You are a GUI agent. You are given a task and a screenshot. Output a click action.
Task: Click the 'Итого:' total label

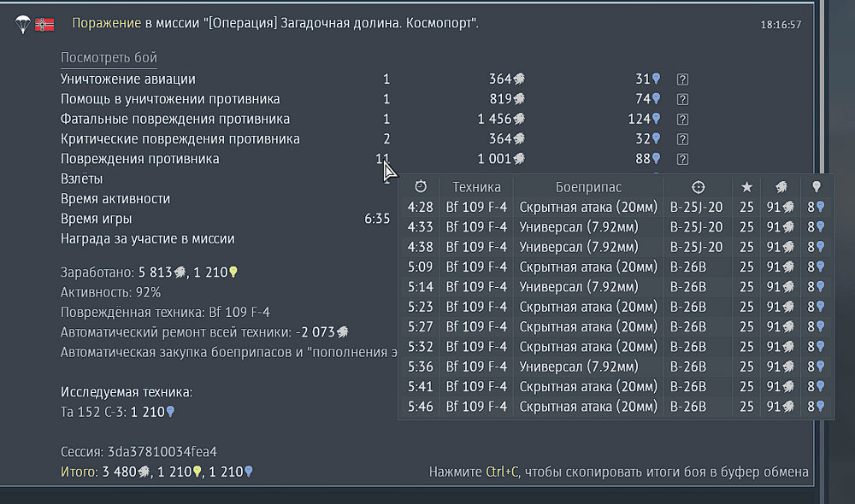[x=79, y=472]
